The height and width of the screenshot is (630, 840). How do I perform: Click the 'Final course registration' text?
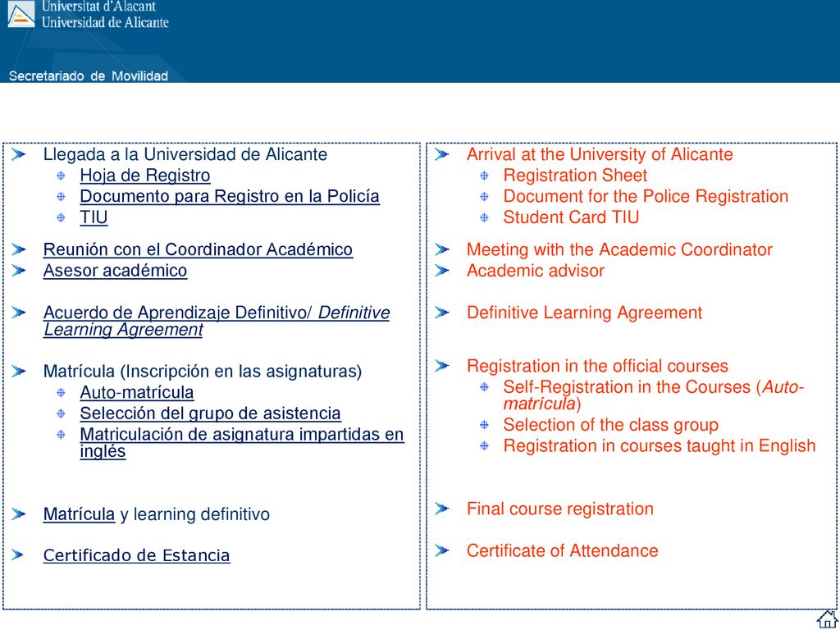[559, 509]
